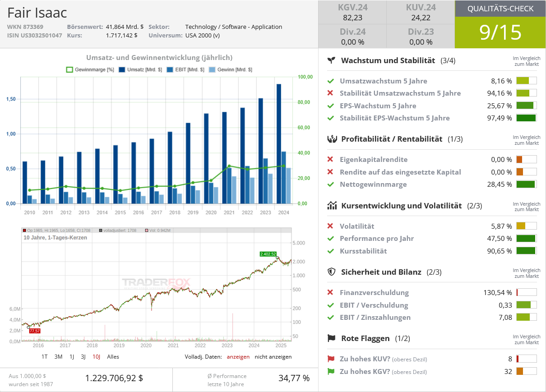Screen dimensions: 546x392
Task: Click the red cross before Volatilität
Action: click(x=331, y=226)
